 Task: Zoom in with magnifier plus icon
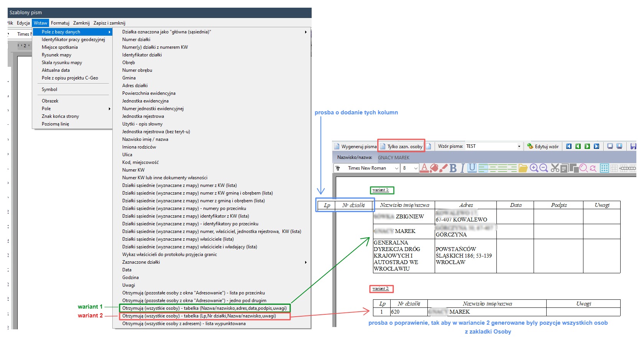(x=534, y=168)
